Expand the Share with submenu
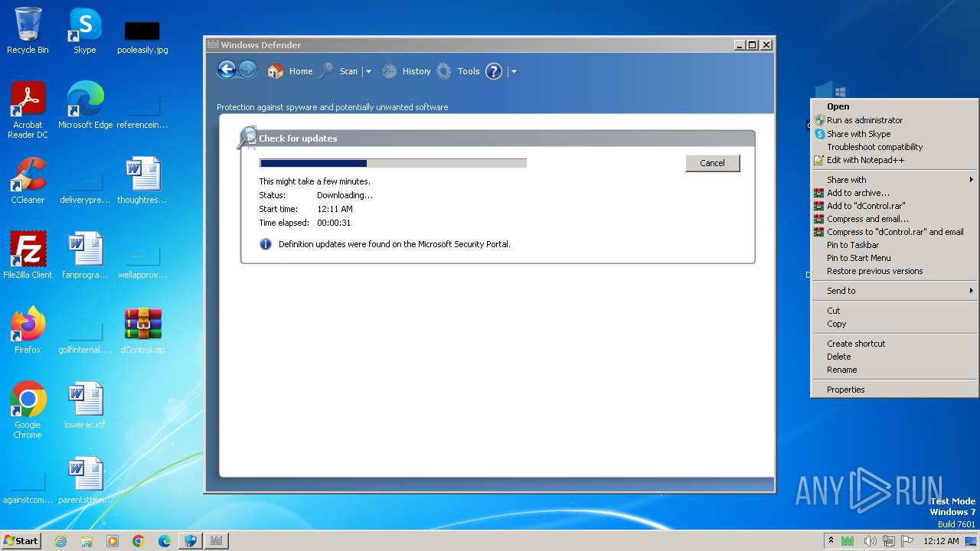The image size is (980, 551). (x=894, y=180)
